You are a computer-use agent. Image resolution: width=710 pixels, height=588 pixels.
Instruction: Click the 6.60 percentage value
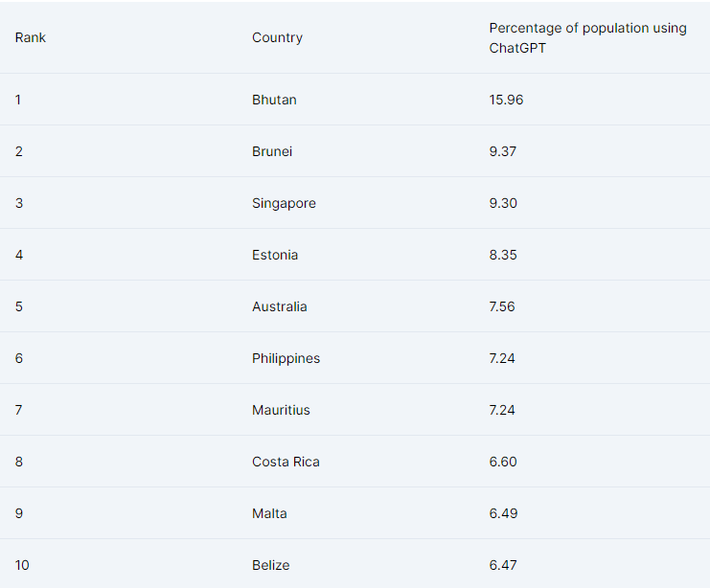click(503, 462)
